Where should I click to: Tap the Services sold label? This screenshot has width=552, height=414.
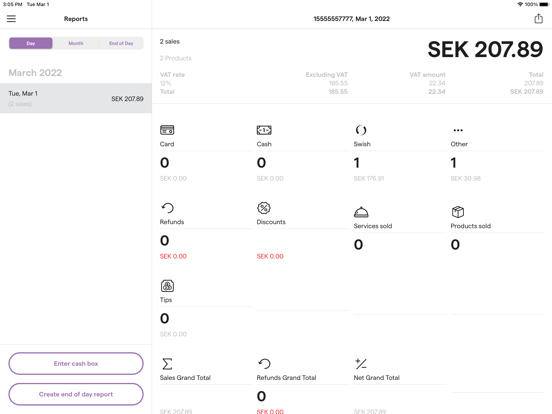(373, 226)
